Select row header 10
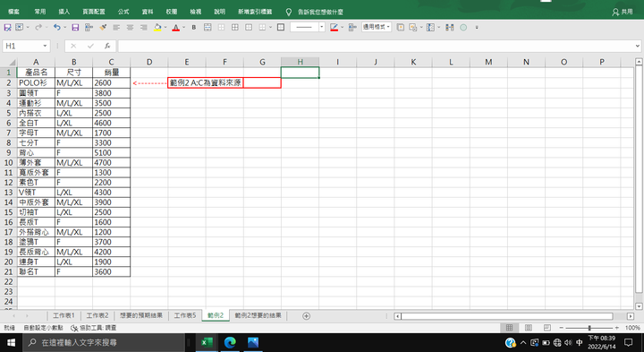The height and width of the screenshot is (352, 644). (8, 162)
